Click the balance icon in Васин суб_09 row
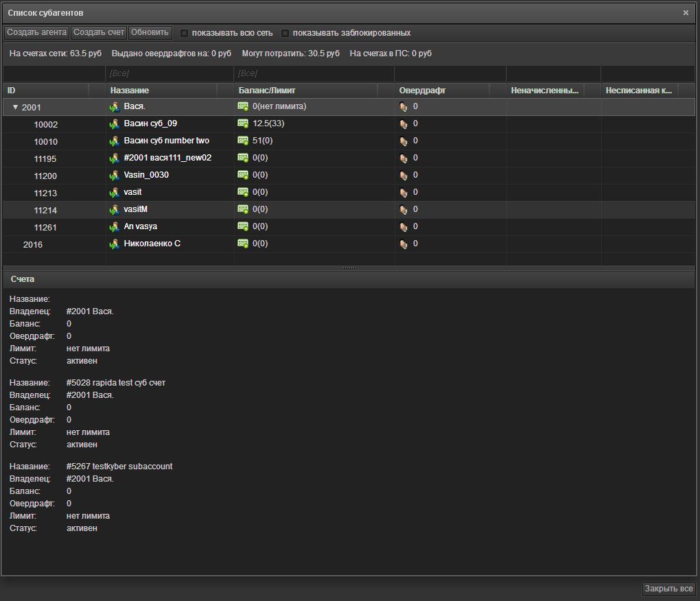 pyautogui.click(x=243, y=123)
